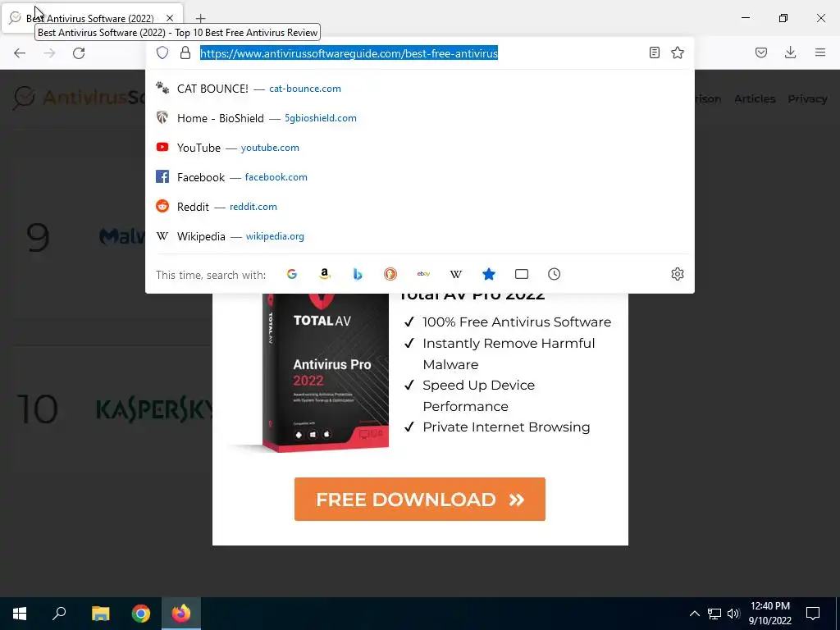Click the padlock site security icon
The height and width of the screenshot is (630, 840).
pos(185,52)
